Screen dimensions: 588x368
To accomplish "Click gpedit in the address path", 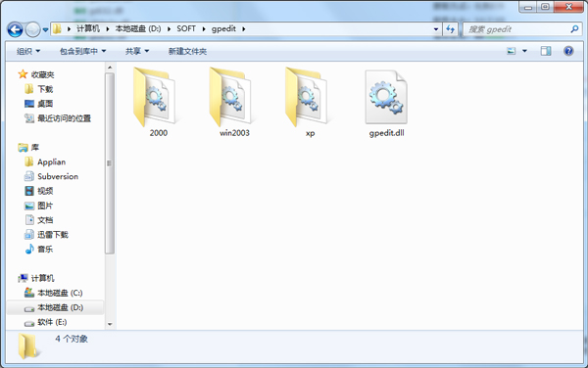I will point(223,28).
